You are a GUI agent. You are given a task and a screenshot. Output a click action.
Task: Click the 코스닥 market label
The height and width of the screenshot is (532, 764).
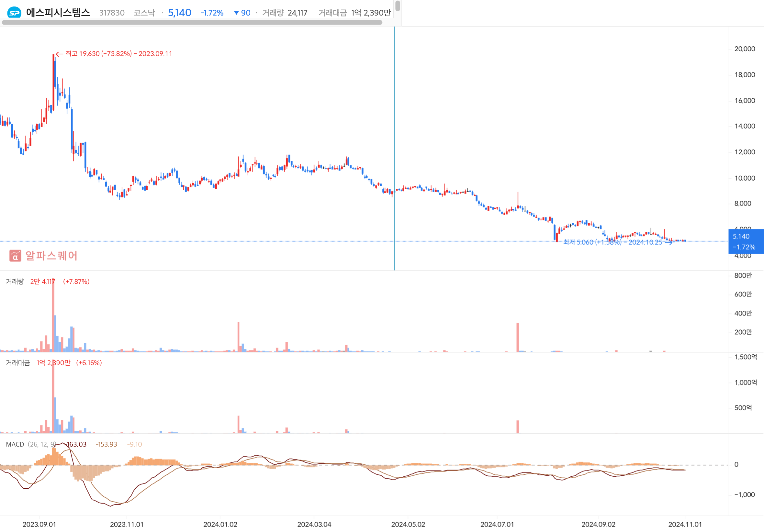pyautogui.click(x=144, y=13)
